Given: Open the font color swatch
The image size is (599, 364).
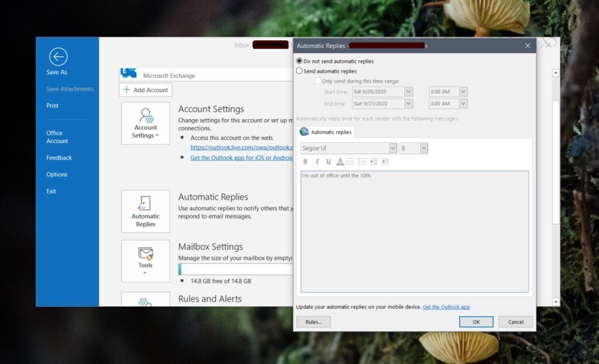Looking at the screenshot, I should coord(339,162).
